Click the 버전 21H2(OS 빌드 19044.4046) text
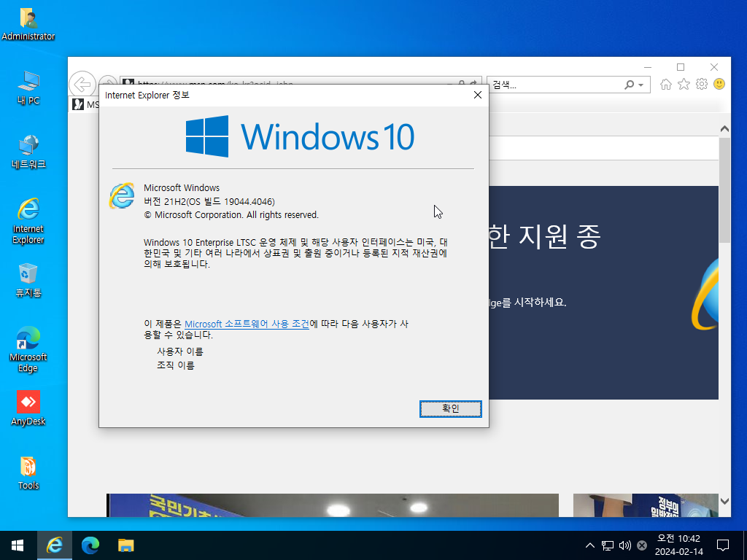 point(209,201)
